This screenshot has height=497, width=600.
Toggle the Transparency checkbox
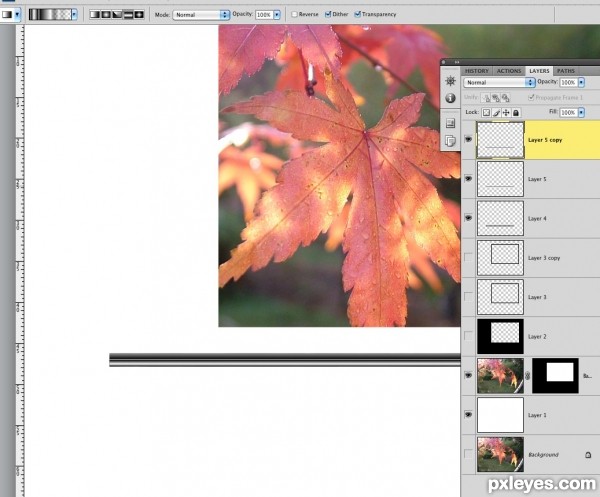coord(357,14)
